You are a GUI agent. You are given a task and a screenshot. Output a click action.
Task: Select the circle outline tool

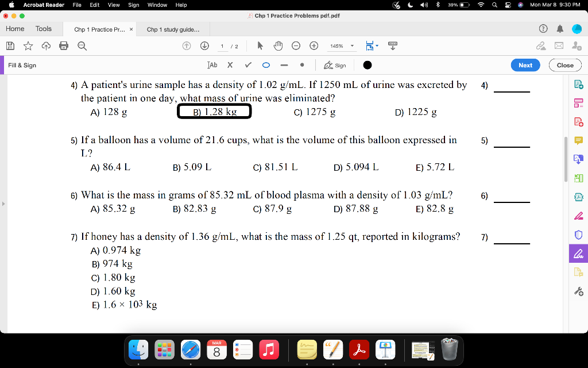pyautogui.click(x=266, y=65)
